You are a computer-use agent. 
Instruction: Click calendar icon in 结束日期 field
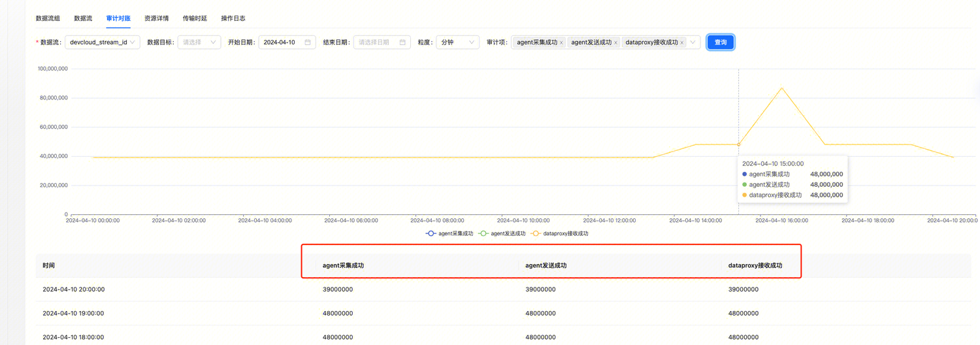402,42
